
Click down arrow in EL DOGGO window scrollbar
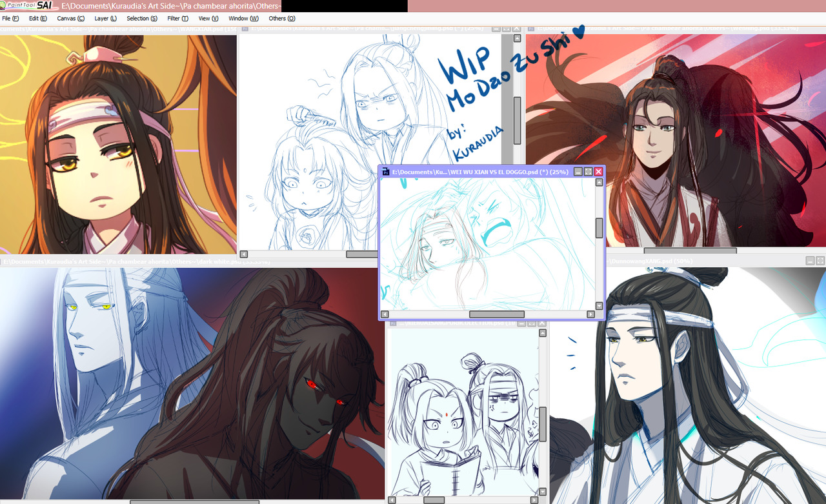tap(599, 306)
